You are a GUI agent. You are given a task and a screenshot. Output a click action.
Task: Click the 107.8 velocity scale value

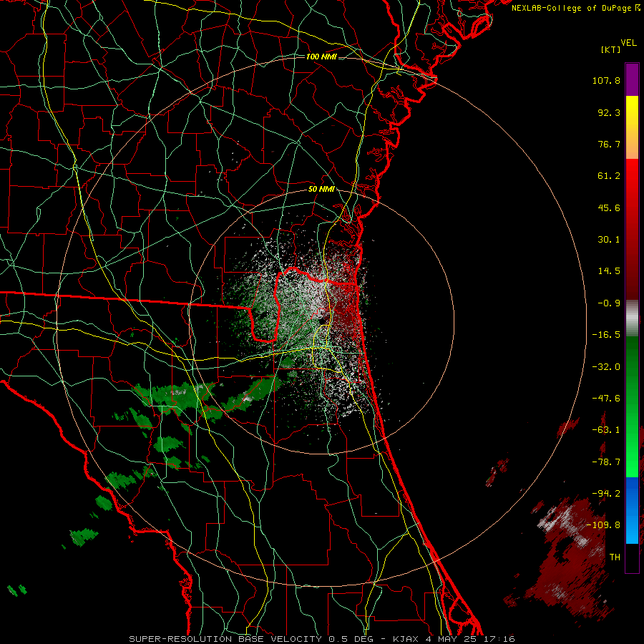coord(606,80)
